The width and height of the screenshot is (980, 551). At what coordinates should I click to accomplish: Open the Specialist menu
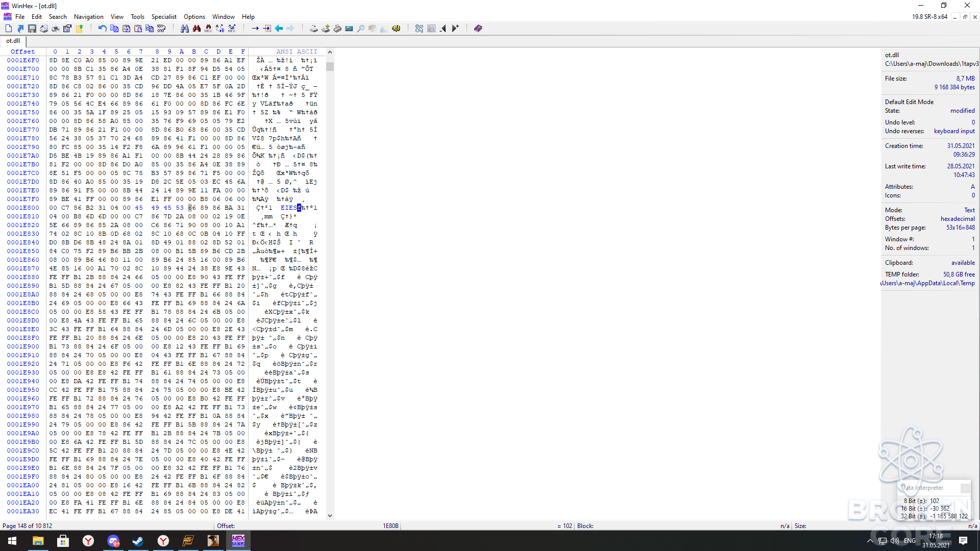[164, 17]
